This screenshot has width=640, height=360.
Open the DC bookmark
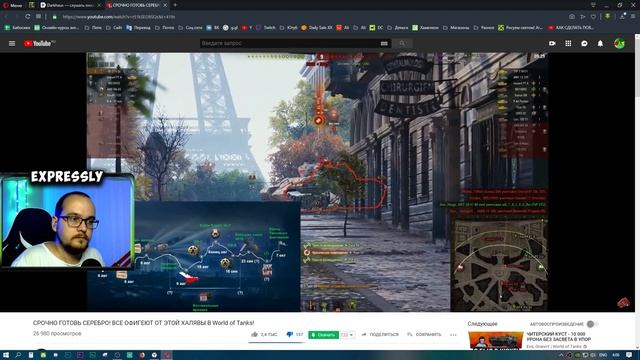(376, 28)
